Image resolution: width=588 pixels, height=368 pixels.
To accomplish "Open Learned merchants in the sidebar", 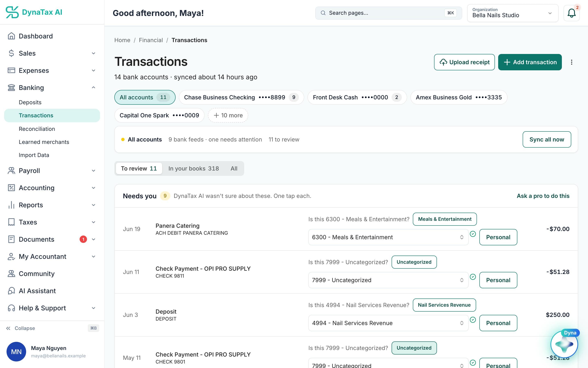I will coord(44,142).
